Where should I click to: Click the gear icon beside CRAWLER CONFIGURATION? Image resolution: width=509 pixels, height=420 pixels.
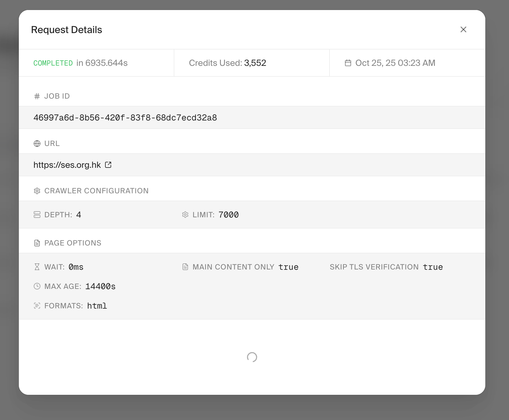pos(37,191)
